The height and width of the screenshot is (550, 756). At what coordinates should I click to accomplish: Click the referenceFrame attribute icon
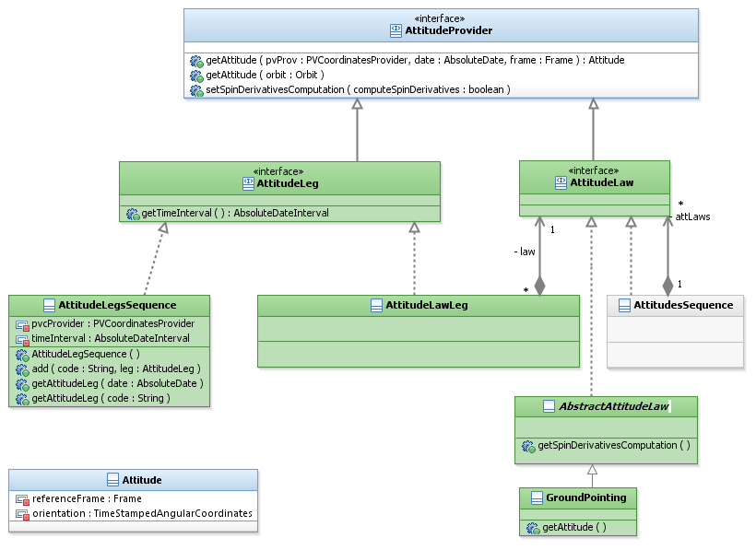(23, 499)
